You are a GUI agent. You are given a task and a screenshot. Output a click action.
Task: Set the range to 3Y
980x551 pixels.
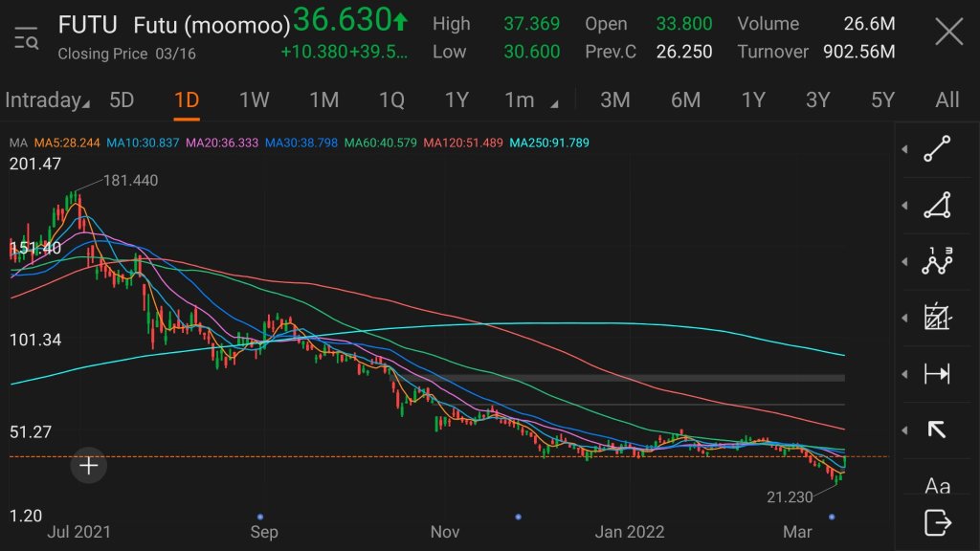tap(817, 99)
